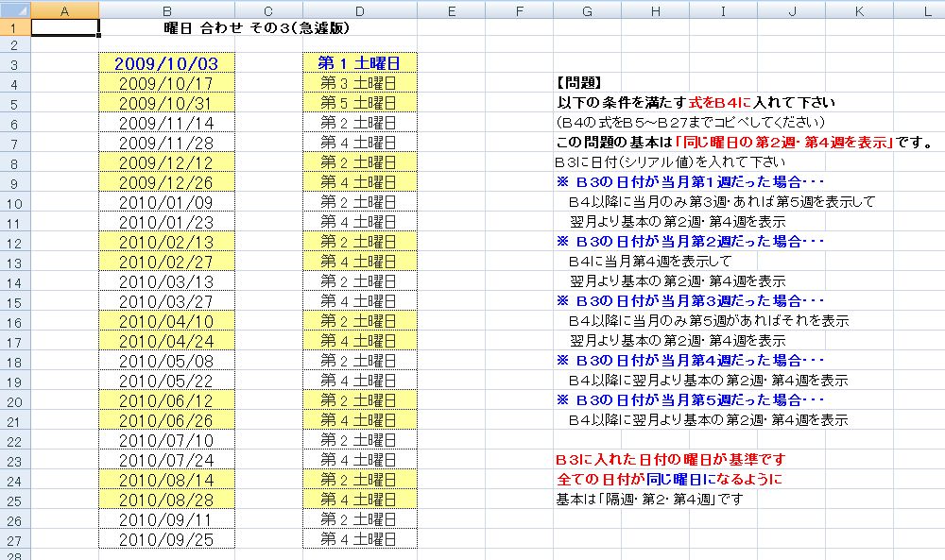945x560 pixels.
Task: Select column G header
Action: click(587, 10)
